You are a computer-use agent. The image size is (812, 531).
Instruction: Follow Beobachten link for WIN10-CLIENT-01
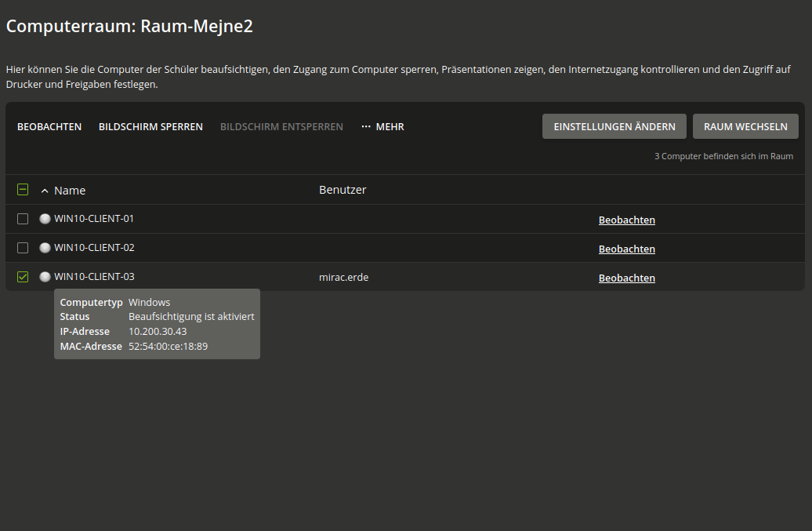click(x=626, y=220)
